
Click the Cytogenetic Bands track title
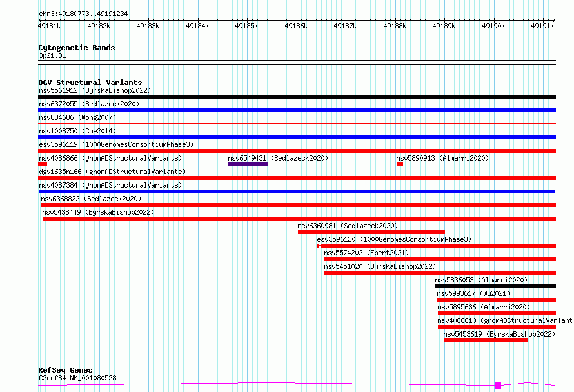[x=77, y=48]
